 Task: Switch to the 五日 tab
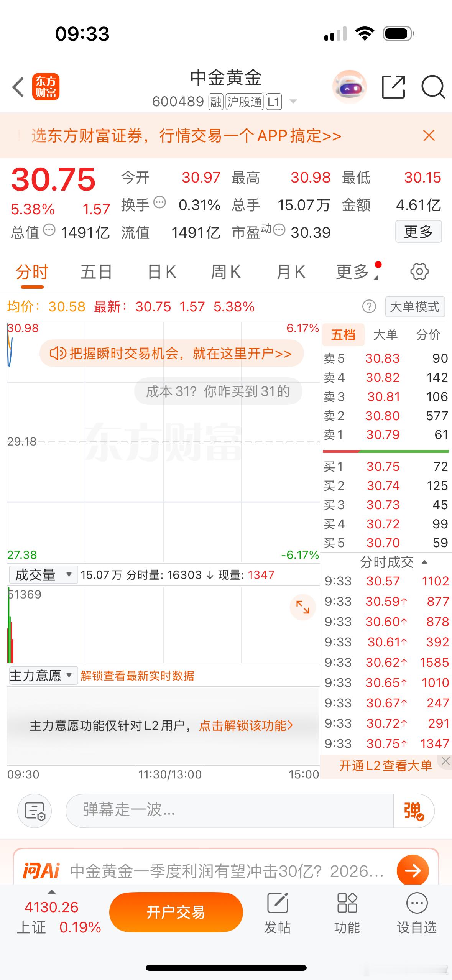pyautogui.click(x=96, y=272)
